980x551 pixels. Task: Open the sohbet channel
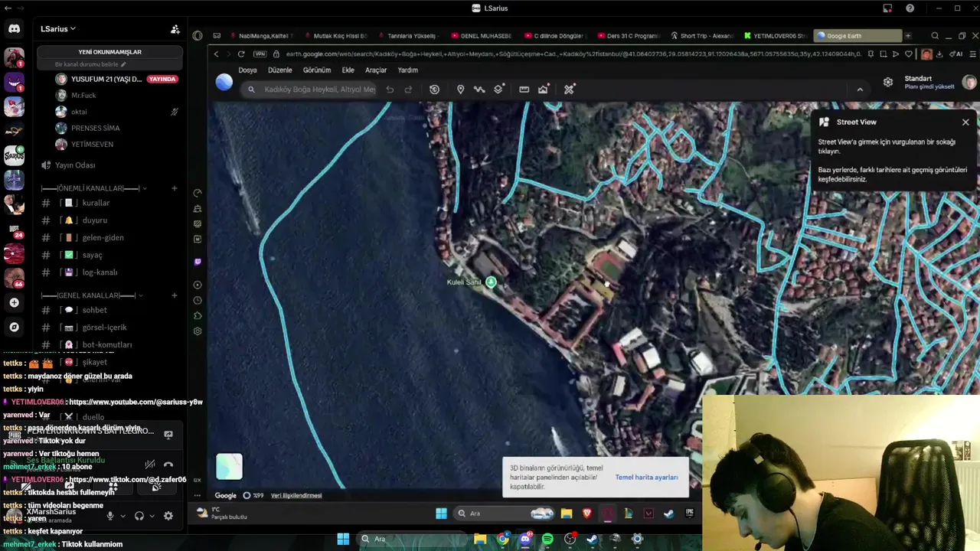tap(95, 310)
